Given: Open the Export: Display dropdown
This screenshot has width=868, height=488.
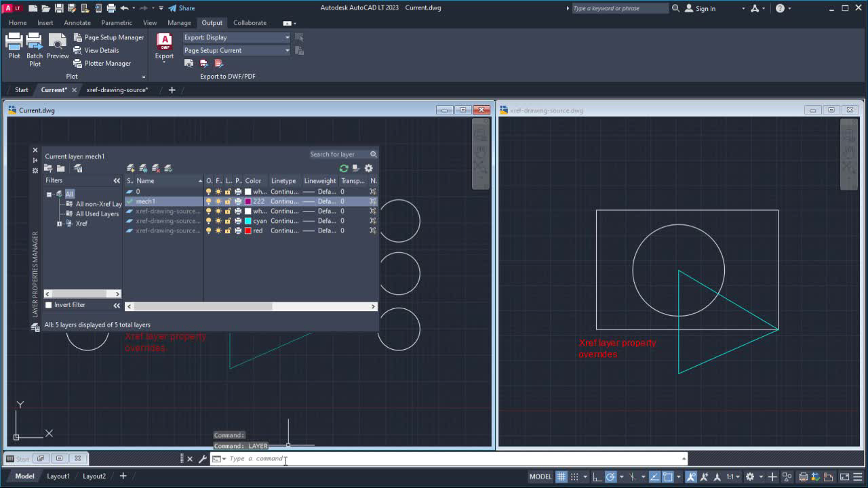Looking at the screenshot, I should click(x=287, y=37).
